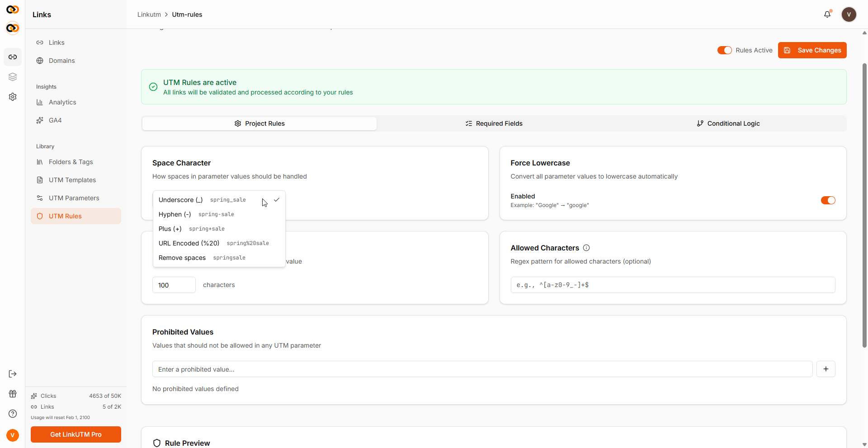This screenshot has height=448, width=868.
Task: Open UTM Rules in sidebar
Action: 76,216
